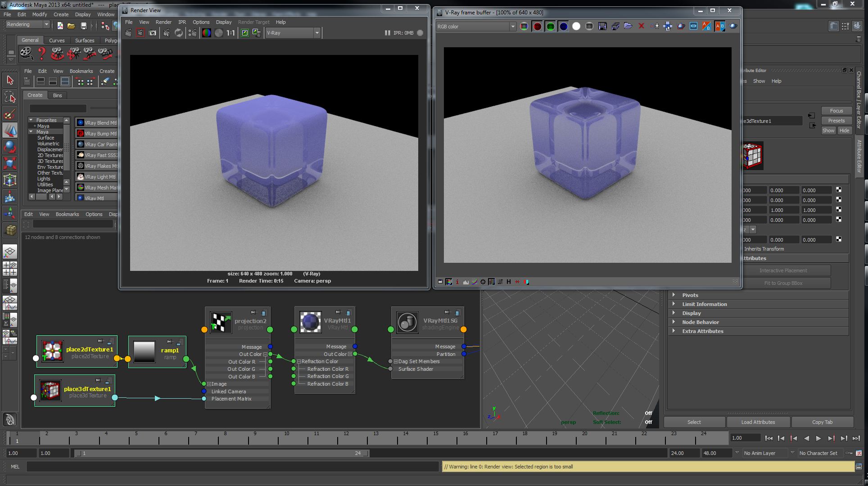
Task: Click Snapshot camera icon in Render View
Action: [153, 33]
